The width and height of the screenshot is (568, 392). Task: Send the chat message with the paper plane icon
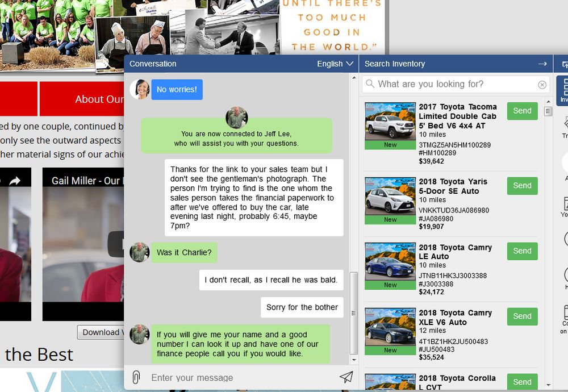pos(346,377)
